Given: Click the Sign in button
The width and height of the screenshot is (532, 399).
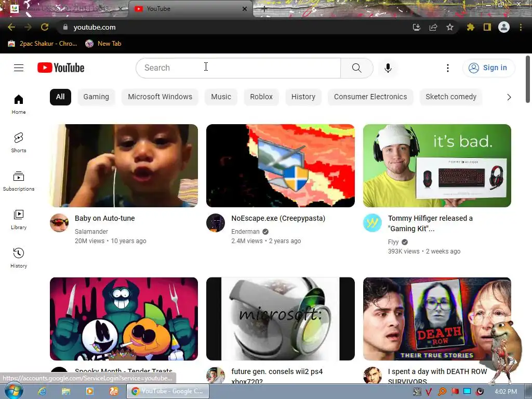Looking at the screenshot, I should pos(488,68).
